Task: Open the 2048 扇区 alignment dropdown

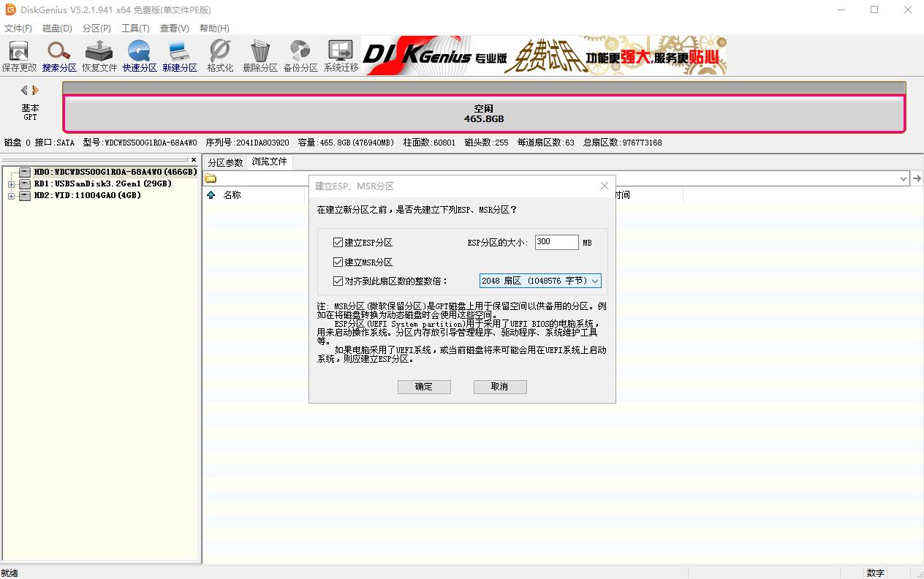Action: tap(594, 280)
